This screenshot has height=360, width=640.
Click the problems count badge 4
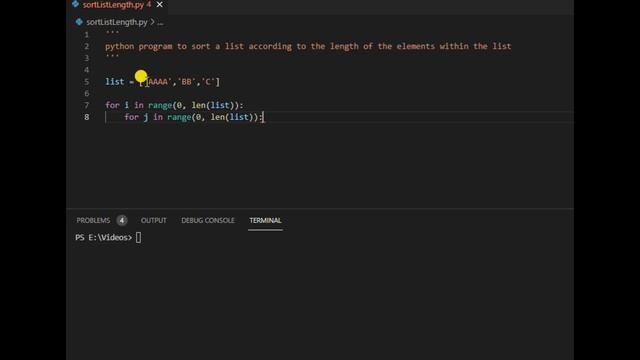(x=122, y=220)
